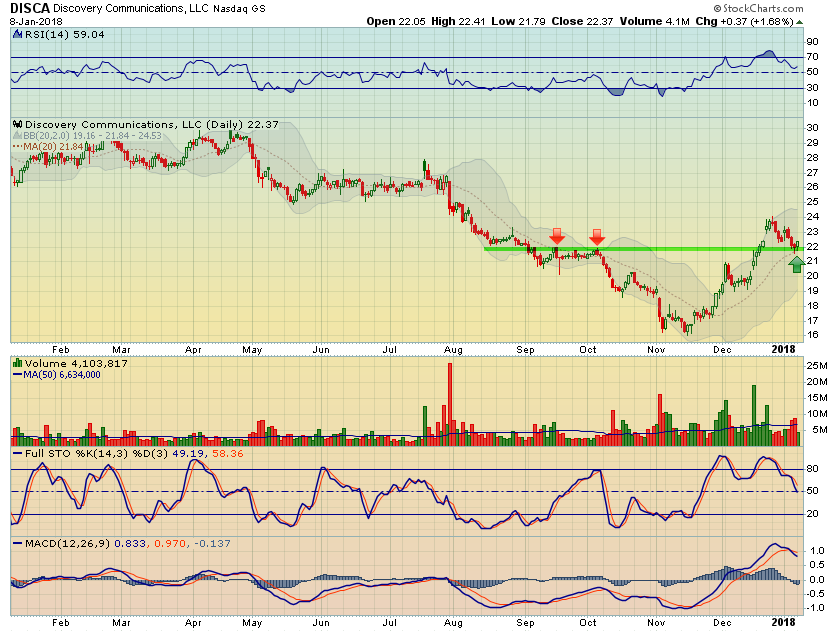Click the Volume bars legend icon
Image resolution: width=837 pixels, height=635 pixels.
point(18,363)
